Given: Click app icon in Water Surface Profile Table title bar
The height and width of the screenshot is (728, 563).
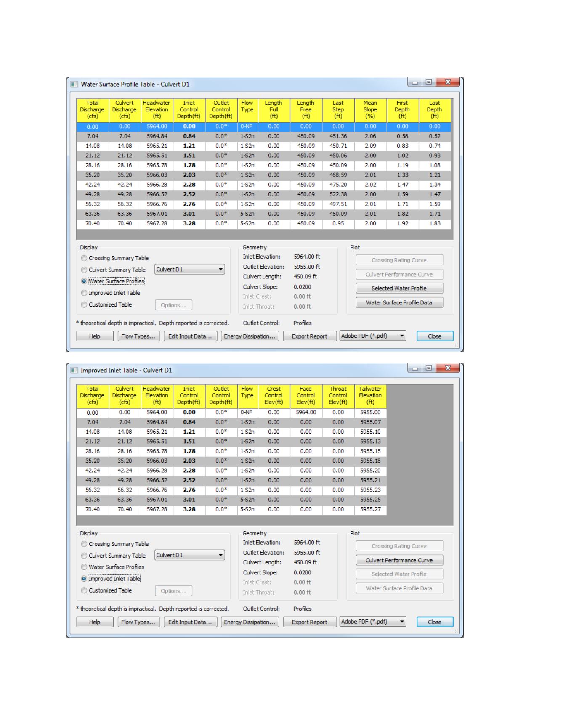Looking at the screenshot, I should 74,84.
